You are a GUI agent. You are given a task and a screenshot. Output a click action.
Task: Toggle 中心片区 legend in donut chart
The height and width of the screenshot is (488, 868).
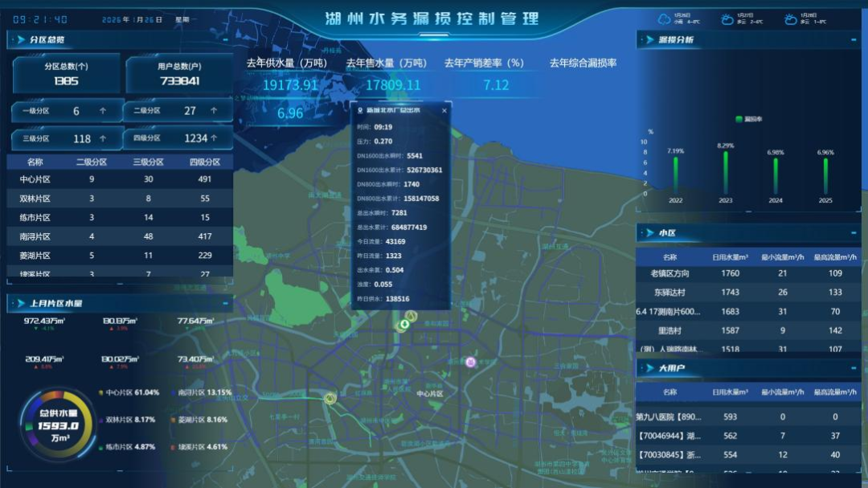coord(129,392)
